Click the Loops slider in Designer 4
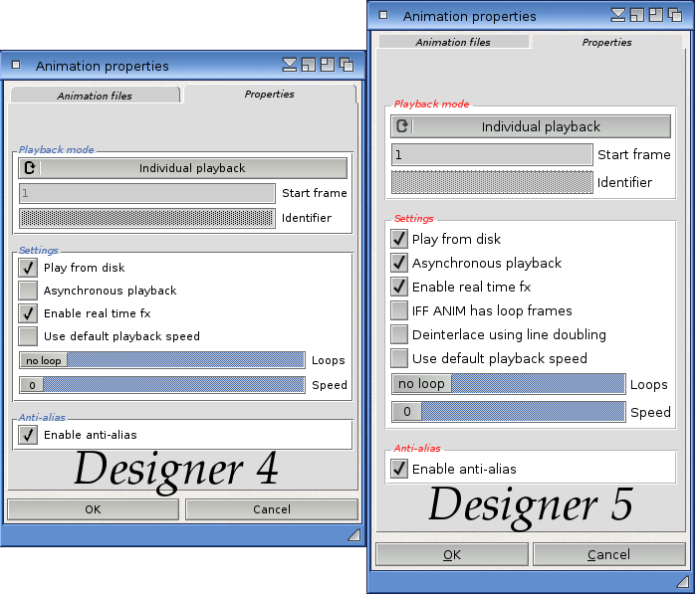Viewport: 700px width, 597px height. coord(162,360)
